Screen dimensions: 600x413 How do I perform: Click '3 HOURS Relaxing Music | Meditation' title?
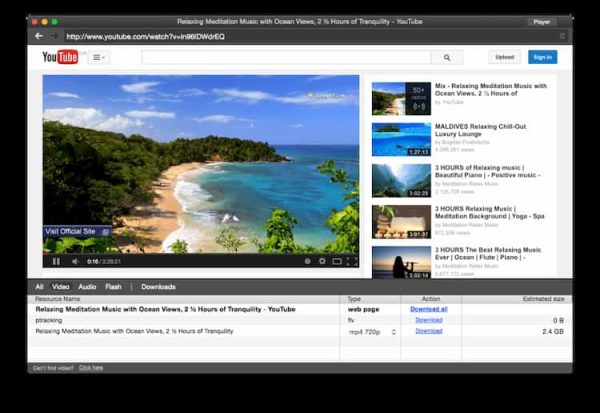(x=489, y=212)
